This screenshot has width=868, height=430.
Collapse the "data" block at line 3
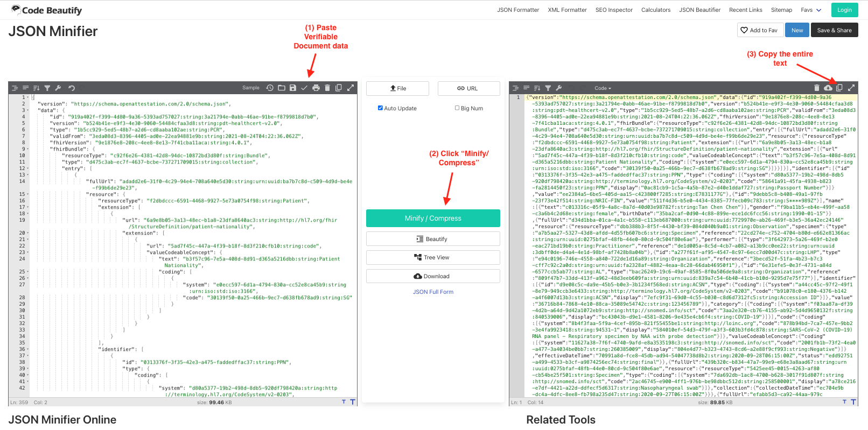(x=28, y=110)
